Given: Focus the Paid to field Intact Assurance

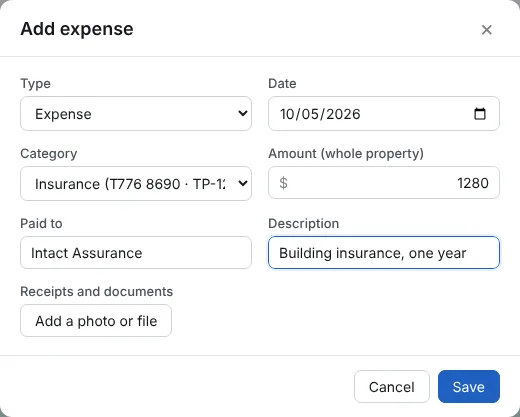Looking at the screenshot, I should click(x=136, y=253).
